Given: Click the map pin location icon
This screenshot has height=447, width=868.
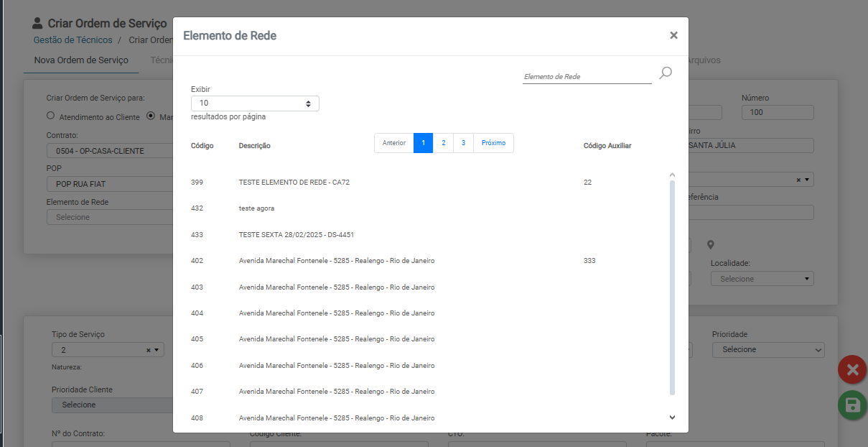Looking at the screenshot, I should click(x=710, y=245).
